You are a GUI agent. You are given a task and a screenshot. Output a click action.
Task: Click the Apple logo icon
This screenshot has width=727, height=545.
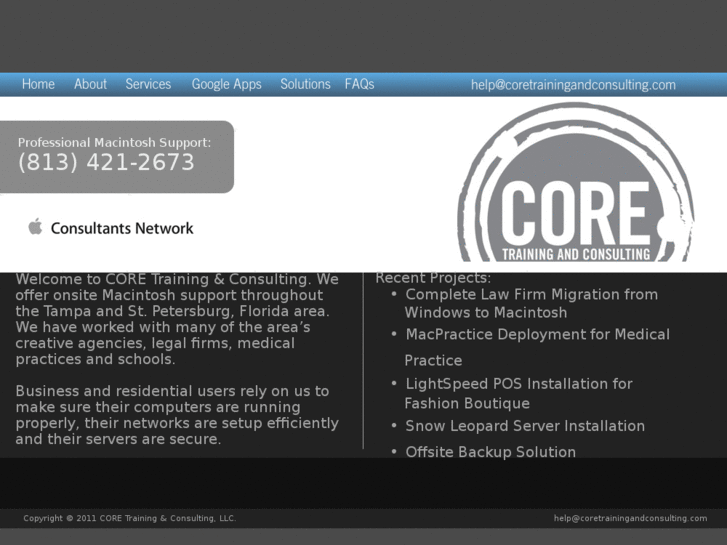click(x=36, y=227)
